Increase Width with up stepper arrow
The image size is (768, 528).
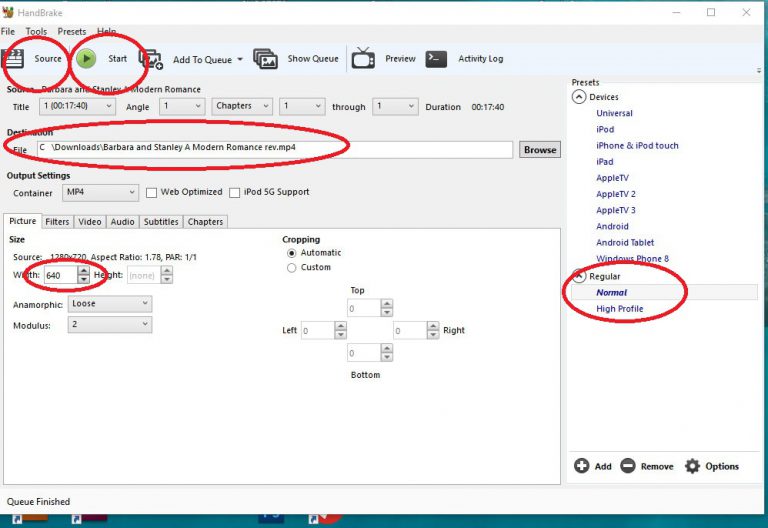(84, 271)
